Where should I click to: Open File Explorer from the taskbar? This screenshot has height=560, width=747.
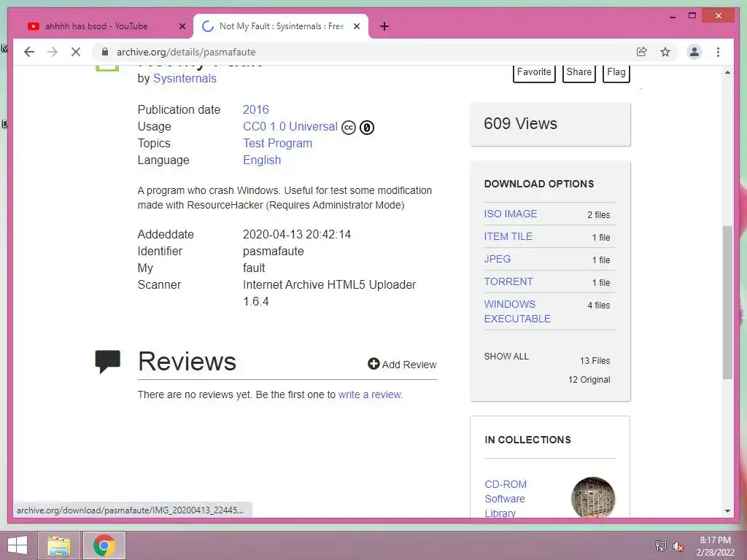click(x=58, y=545)
